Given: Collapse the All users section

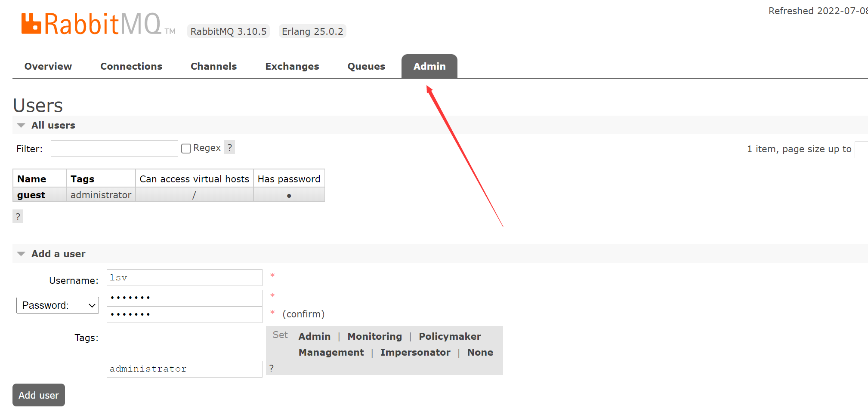Looking at the screenshot, I should click(x=53, y=125).
